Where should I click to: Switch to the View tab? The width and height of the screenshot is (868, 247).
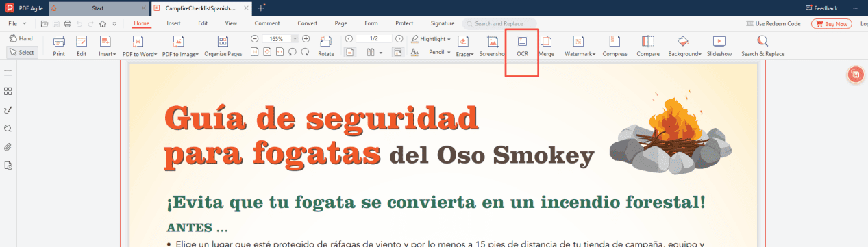[x=231, y=23]
